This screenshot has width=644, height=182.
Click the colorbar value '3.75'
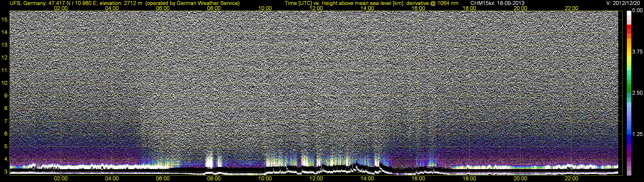coord(637,52)
